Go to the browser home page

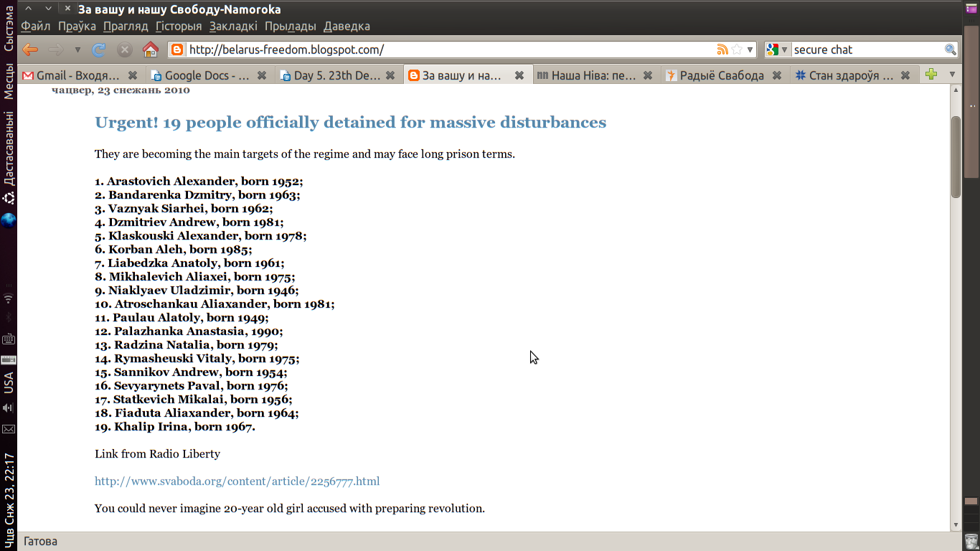(151, 50)
